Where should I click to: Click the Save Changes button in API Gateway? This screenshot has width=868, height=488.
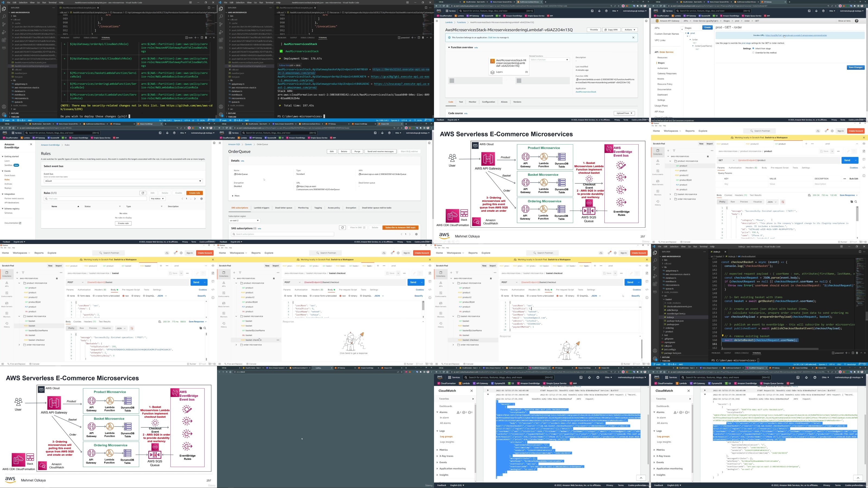pos(856,67)
